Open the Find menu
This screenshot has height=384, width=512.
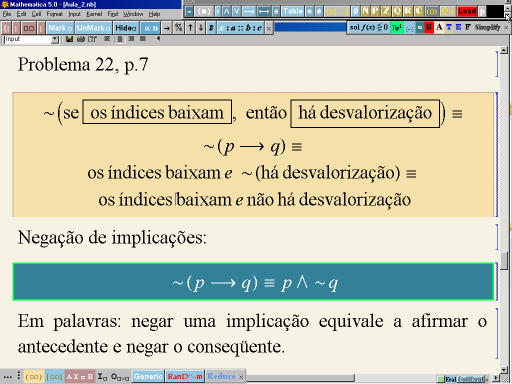coord(113,14)
